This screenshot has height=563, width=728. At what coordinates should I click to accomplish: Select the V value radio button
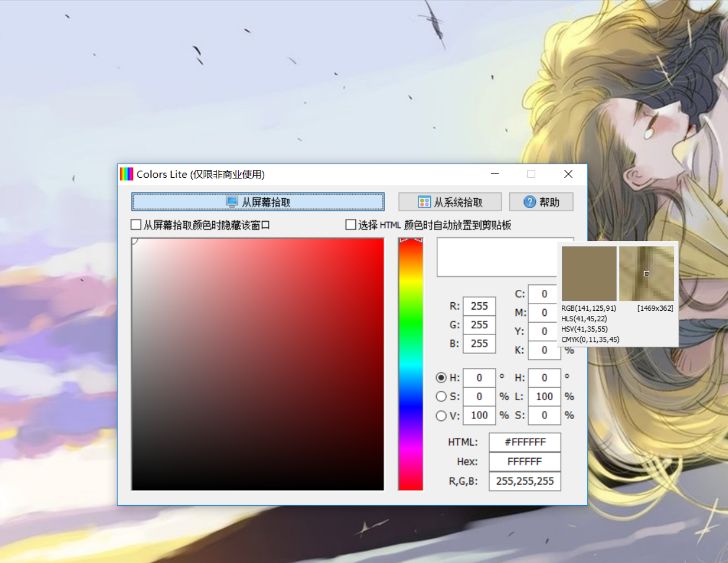point(441,415)
